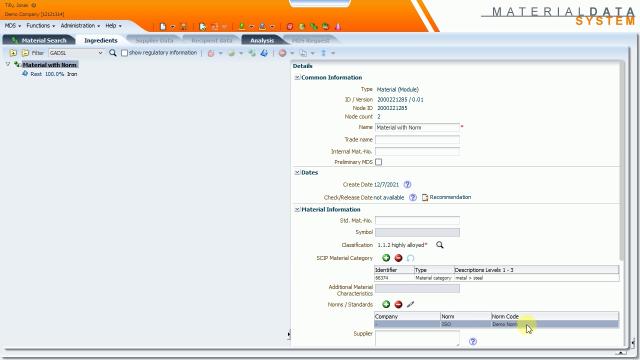The image size is (640, 360).
Task: Click the blue refresh icon for SCIP category
Action: point(411,258)
